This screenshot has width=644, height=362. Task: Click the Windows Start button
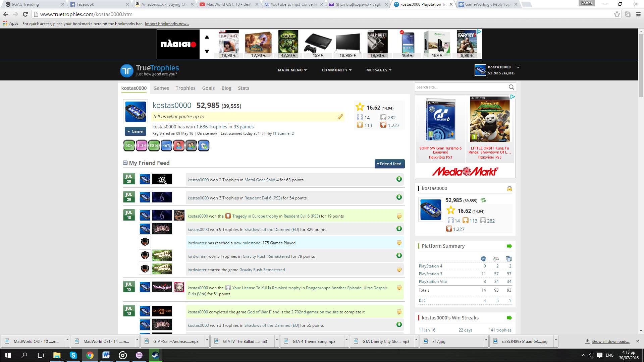pos(8,355)
